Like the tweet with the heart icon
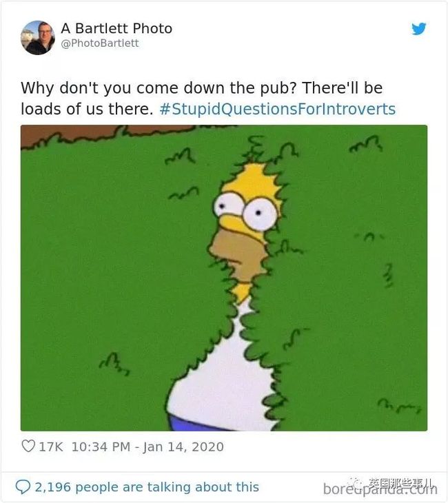This screenshot has height=503, width=448. [x=28, y=446]
